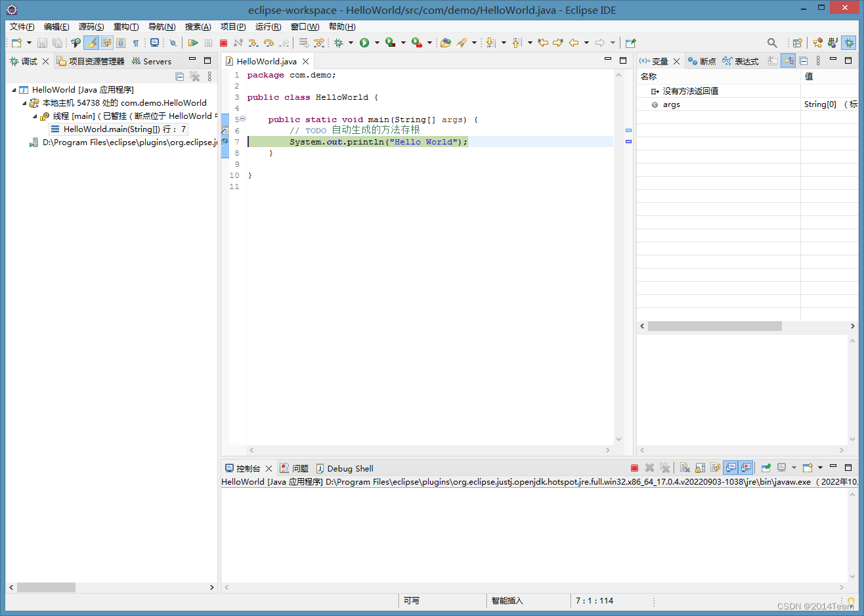Click the red Terminate button in main toolbar
The height and width of the screenshot is (616, 864).
coord(223,43)
